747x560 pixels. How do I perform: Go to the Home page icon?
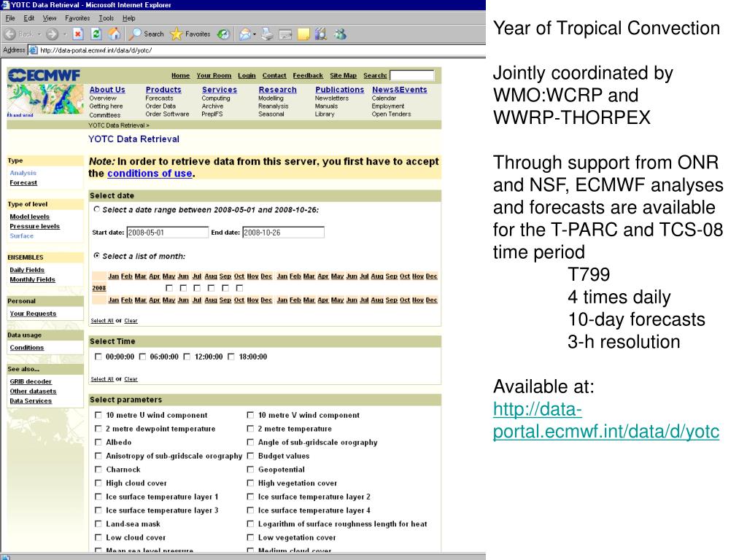click(115, 34)
